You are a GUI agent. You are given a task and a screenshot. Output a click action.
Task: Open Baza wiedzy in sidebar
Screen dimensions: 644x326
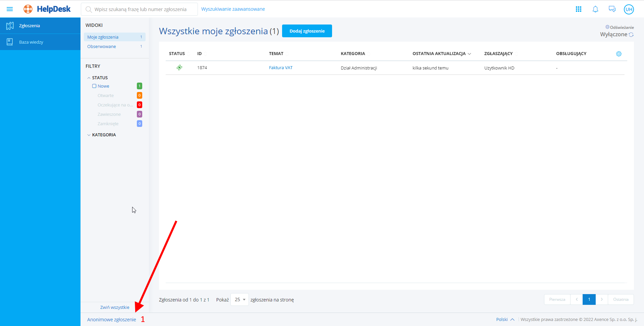tap(31, 42)
